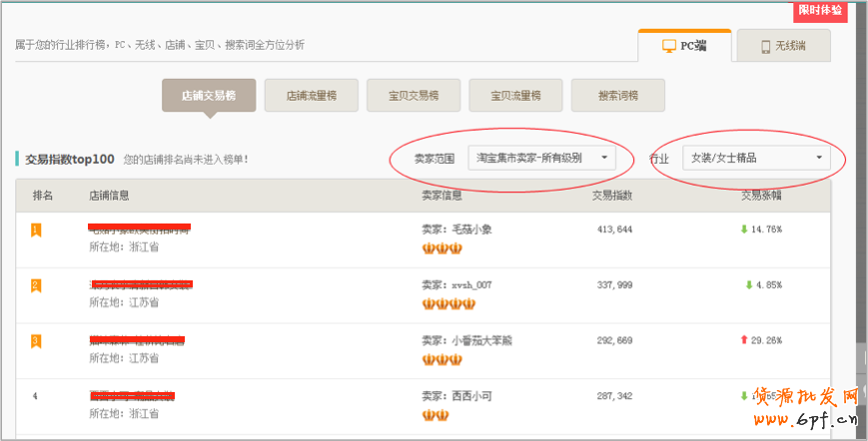Switch to the 无线端 view tab
The width and height of the screenshot is (868, 441).
coord(783,47)
